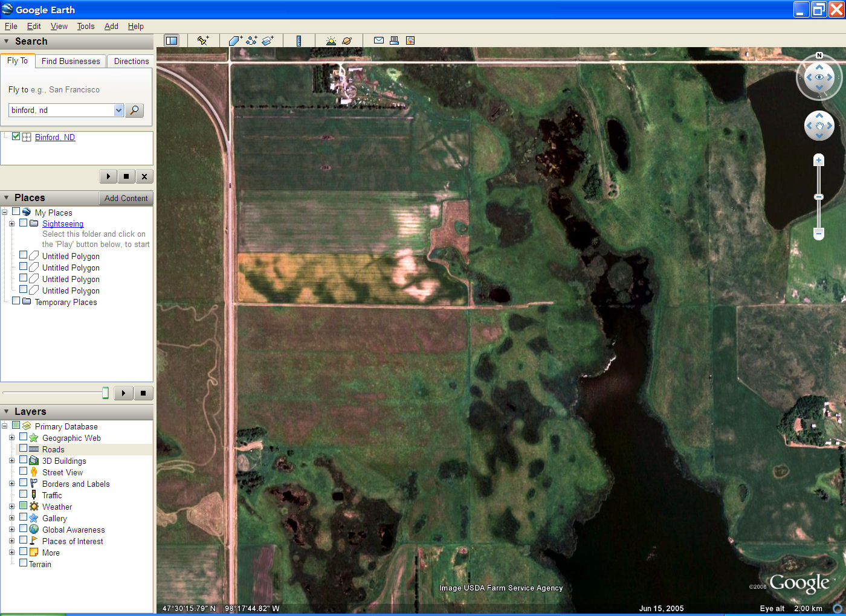
Task: Toggle the Weather layer checkbox
Action: (x=24, y=505)
